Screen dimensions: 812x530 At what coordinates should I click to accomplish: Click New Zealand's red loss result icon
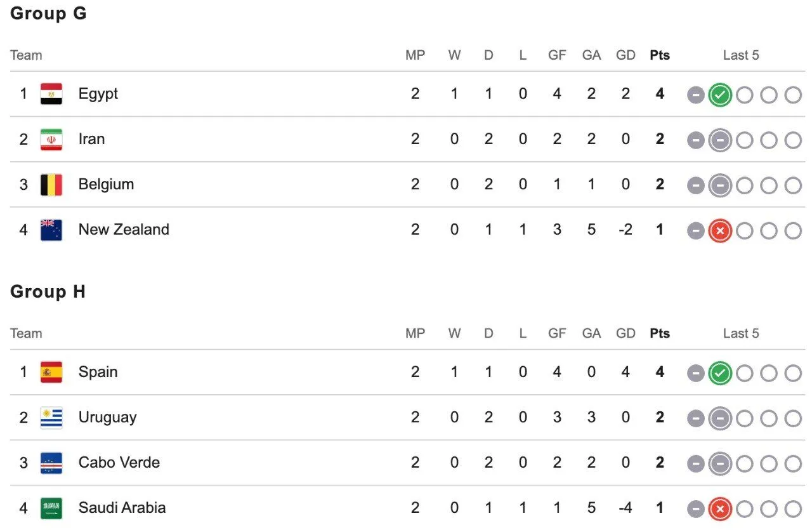point(720,231)
